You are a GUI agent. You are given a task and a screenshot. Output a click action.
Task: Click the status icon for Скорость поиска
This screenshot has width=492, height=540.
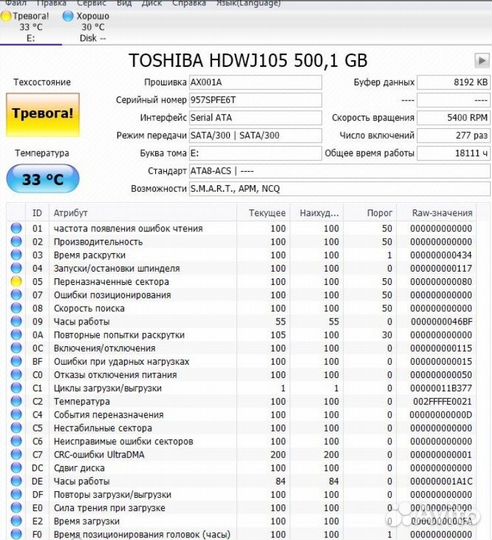(x=16, y=308)
